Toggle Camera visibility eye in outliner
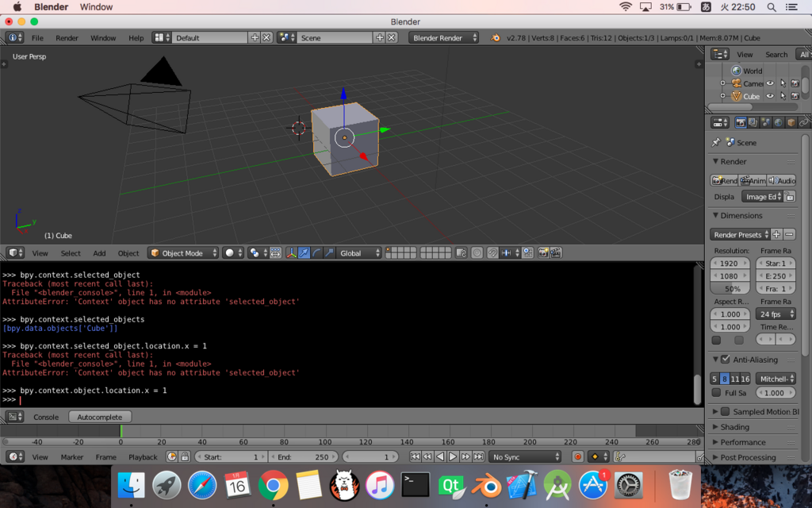Viewport: 812px width, 508px height. click(770, 83)
